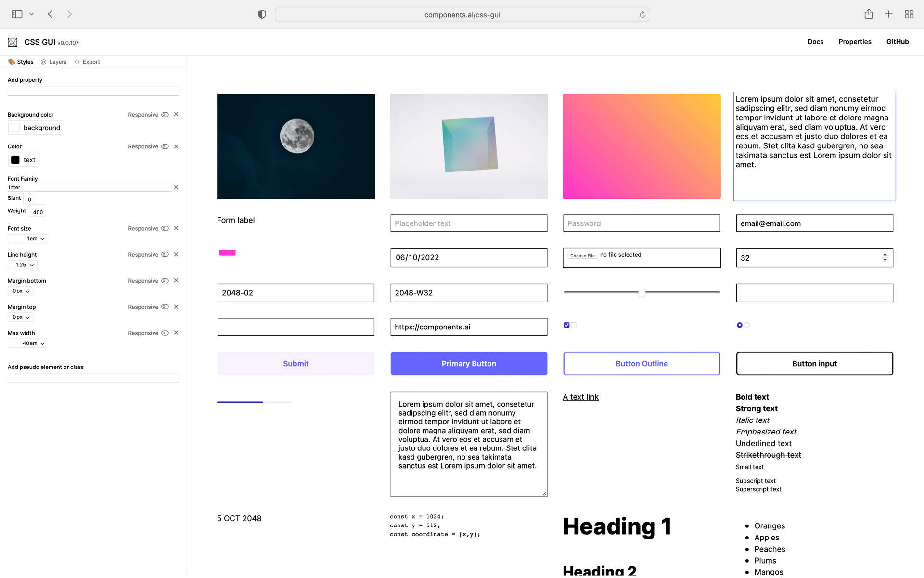Toggle the browser sidebar icon
Image resolution: width=924 pixels, height=578 pixels.
[16, 14]
